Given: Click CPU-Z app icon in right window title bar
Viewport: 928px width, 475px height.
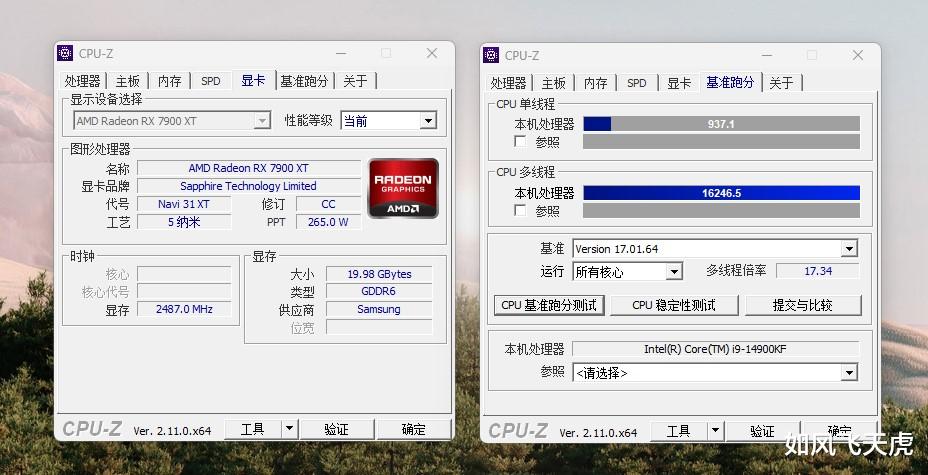Looking at the screenshot, I should pos(491,55).
